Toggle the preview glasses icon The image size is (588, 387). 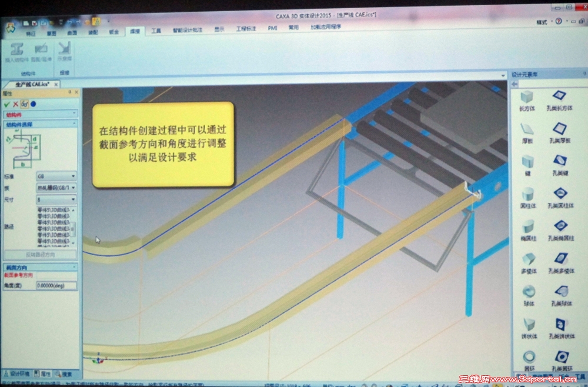24,104
